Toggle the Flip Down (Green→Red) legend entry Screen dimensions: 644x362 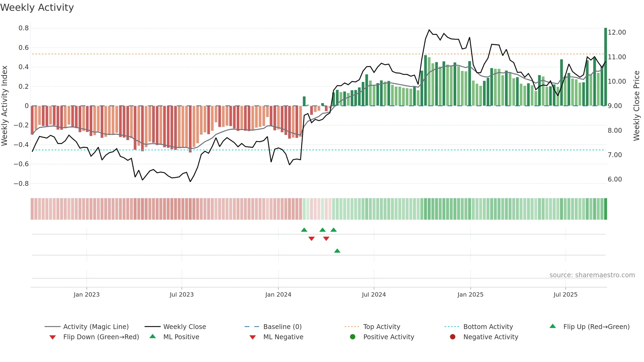94,337
